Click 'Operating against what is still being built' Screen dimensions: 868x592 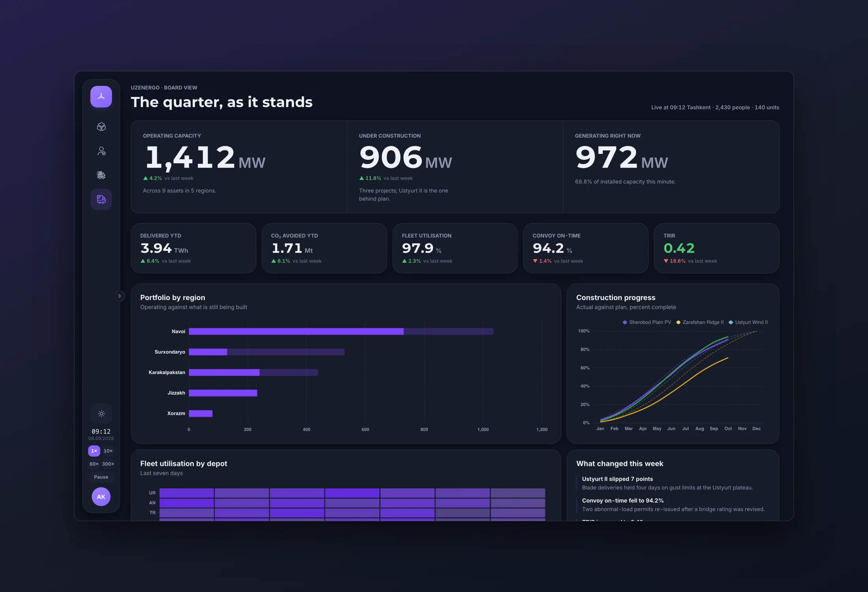194,307
